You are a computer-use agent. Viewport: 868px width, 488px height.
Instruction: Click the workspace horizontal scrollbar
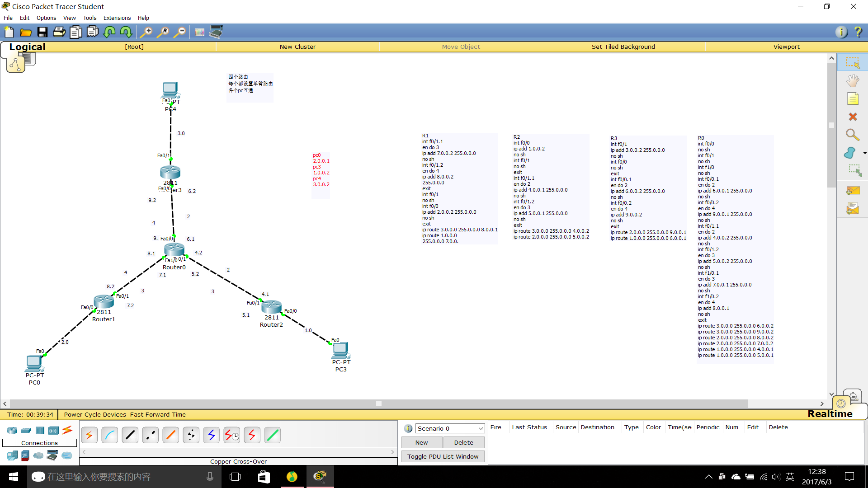click(379, 404)
